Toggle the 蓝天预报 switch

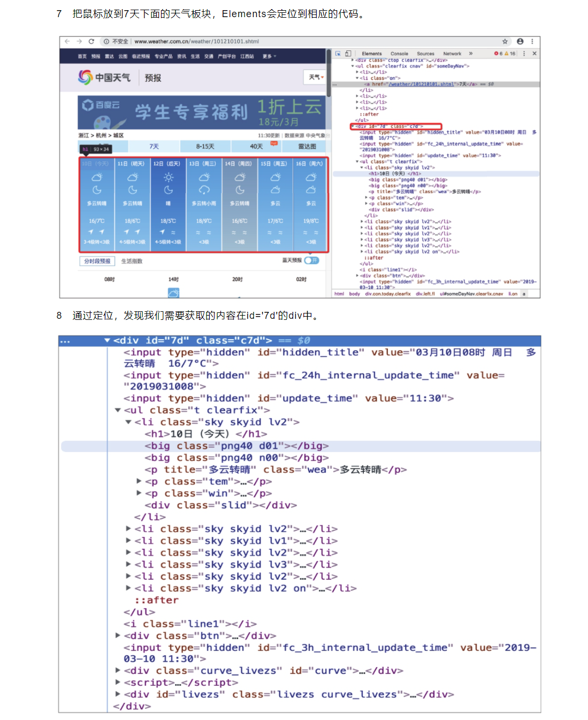311,261
